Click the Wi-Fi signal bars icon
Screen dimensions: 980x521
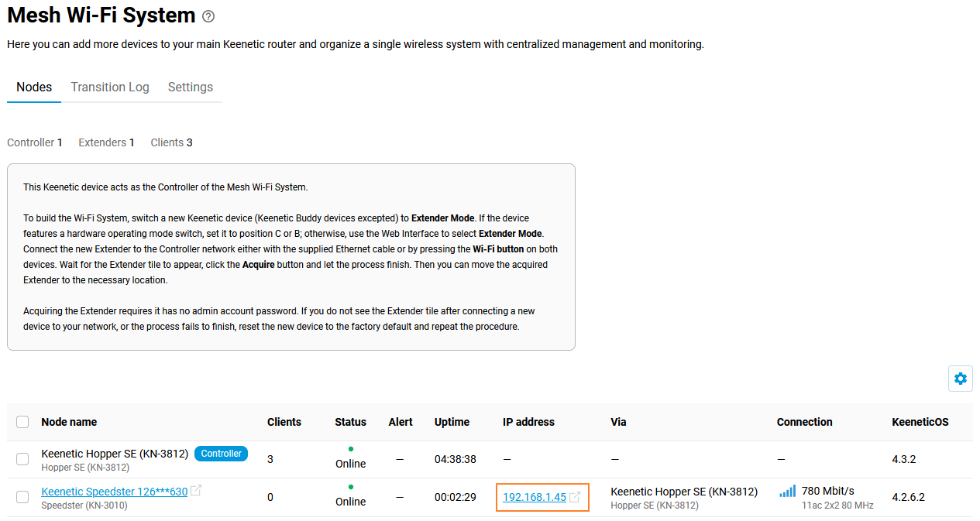pos(787,491)
